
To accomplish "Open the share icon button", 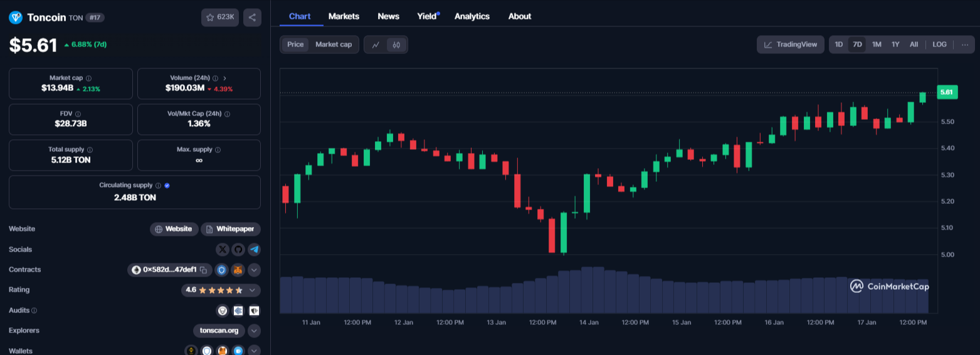I will point(252,18).
